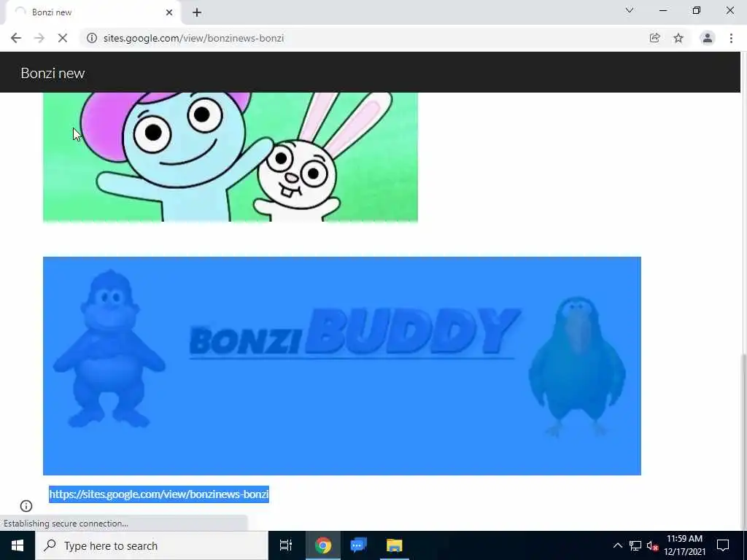Select the Bonzi new browser tab
Screen dimensions: 747x560
[x=93, y=12]
